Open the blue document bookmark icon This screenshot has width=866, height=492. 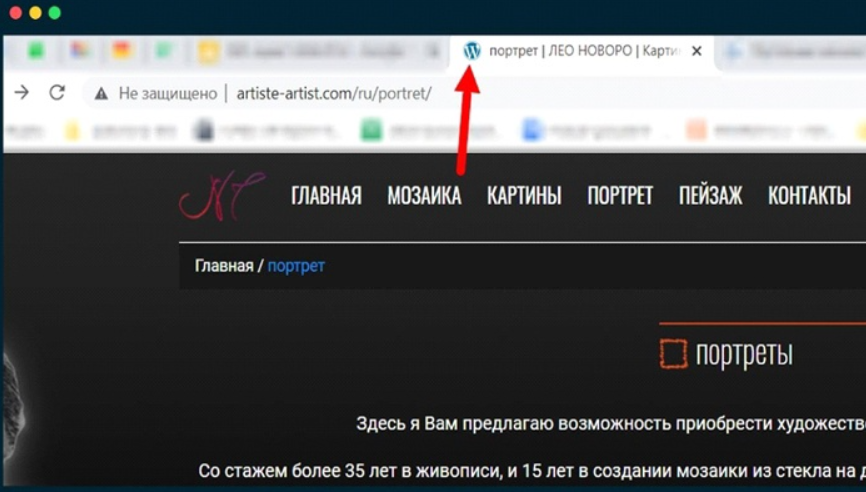click(531, 131)
